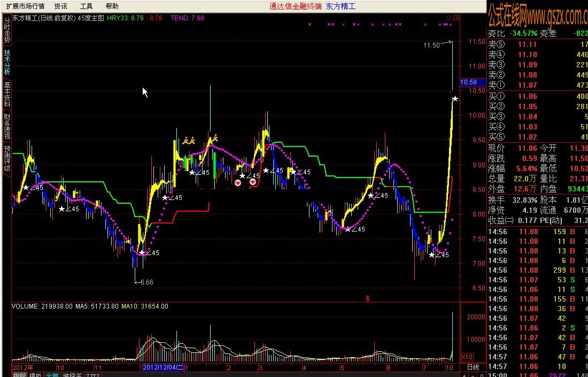
Task: Open the 工具 menu
Action: point(86,6)
